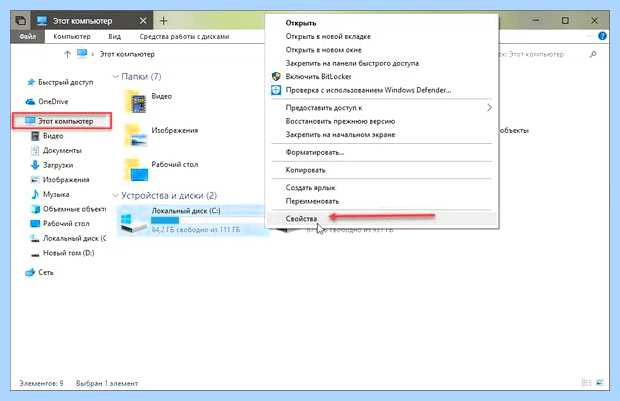
Task: Choose Восстановить прежнюю версию
Action: click(382, 121)
